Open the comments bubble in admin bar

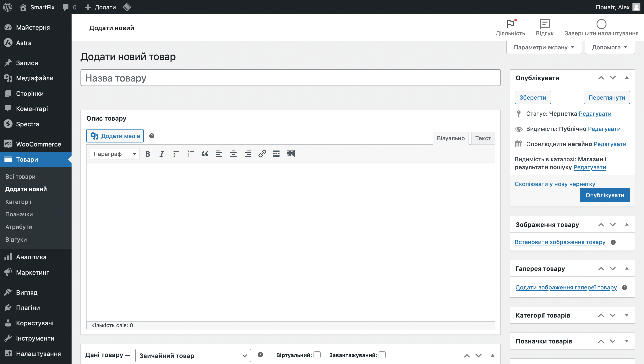point(69,7)
